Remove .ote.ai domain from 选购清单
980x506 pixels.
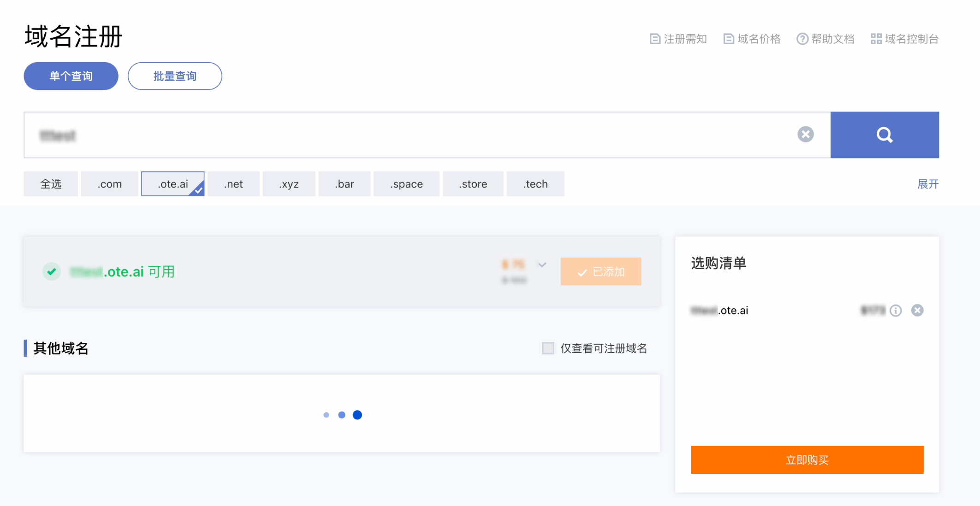[917, 311]
